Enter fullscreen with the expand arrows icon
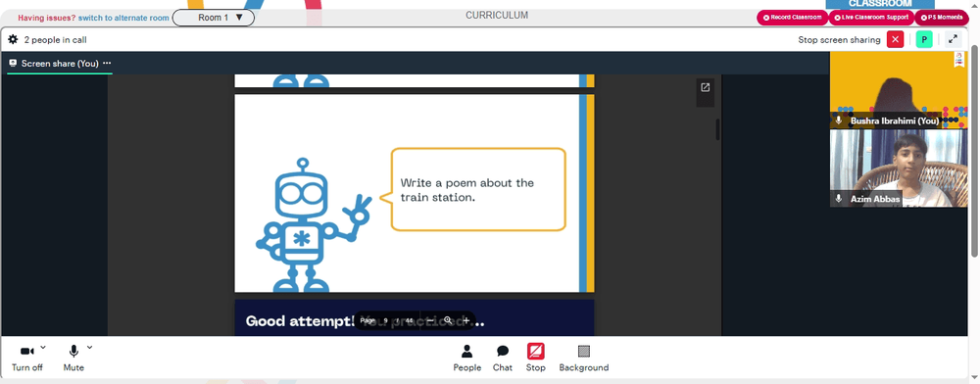 (953, 39)
